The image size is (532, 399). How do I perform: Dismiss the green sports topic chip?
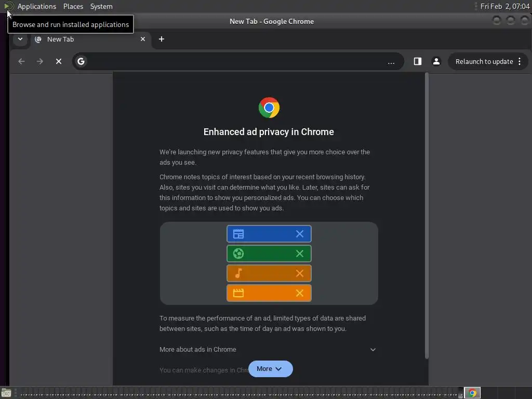(300, 254)
